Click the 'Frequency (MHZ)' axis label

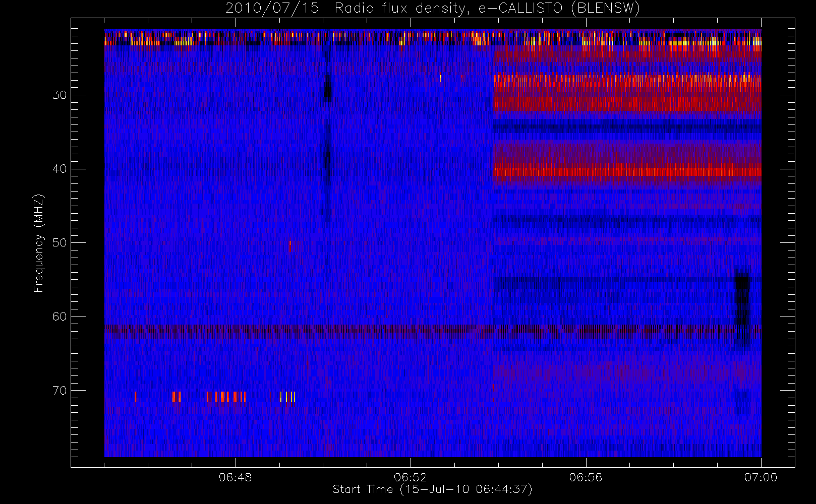(39, 243)
